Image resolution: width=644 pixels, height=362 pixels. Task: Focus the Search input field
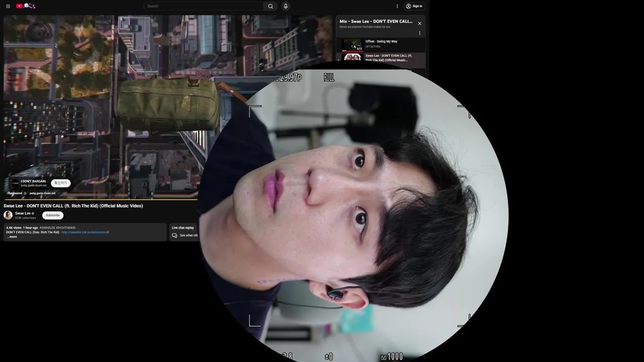pyautogui.click(x=204, y=6)
